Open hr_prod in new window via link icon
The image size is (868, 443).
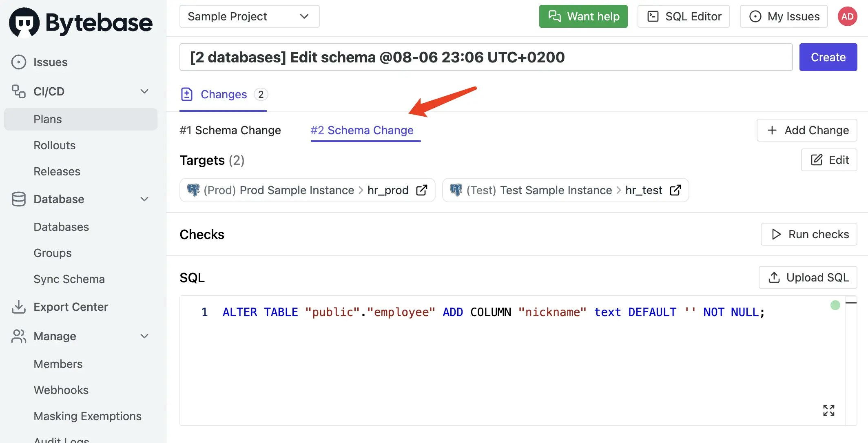(x=422, y=190)
